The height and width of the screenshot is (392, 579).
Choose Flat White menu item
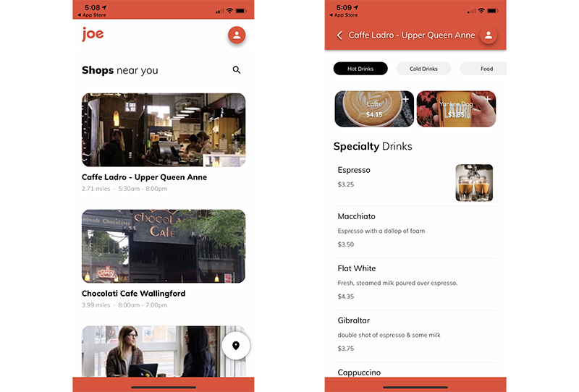point(415,284)
